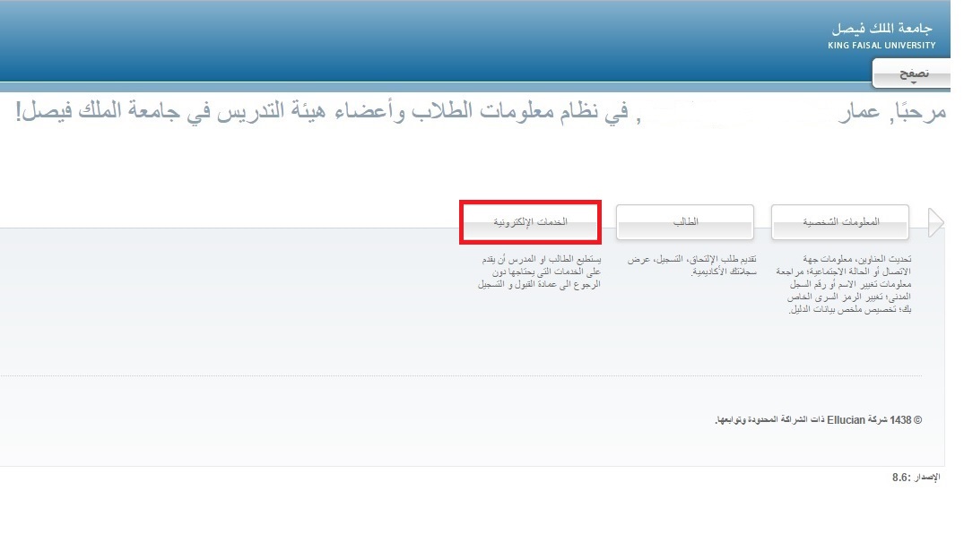Click the KING FAISAL UNIVERSITY header text
The image size is (964, 560).
[881, 46]
